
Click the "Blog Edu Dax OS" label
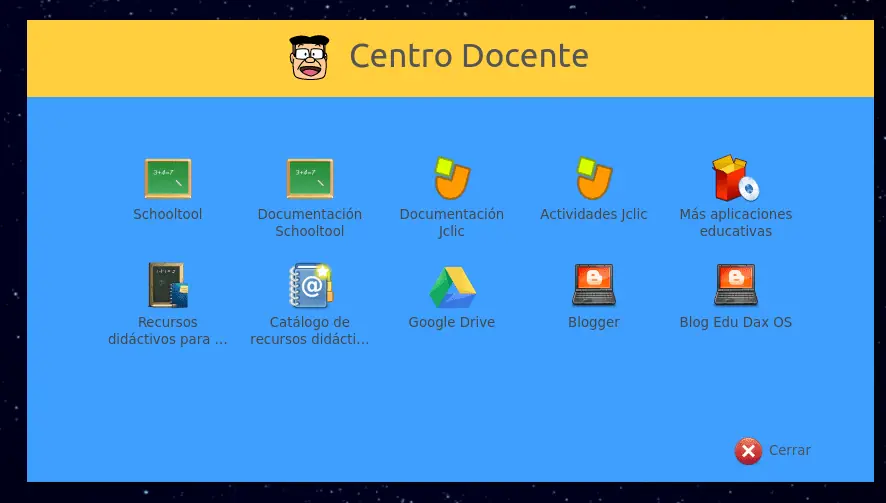[736, 322]
